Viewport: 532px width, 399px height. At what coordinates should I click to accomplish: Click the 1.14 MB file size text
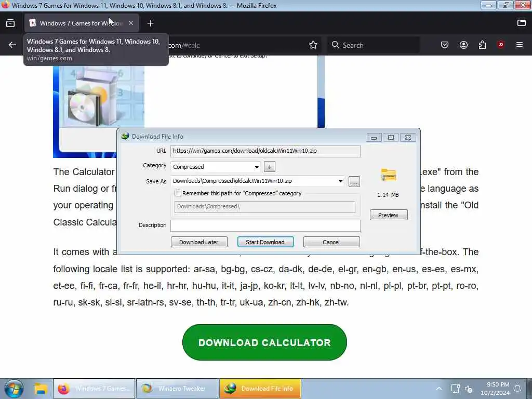click(388, 195)
